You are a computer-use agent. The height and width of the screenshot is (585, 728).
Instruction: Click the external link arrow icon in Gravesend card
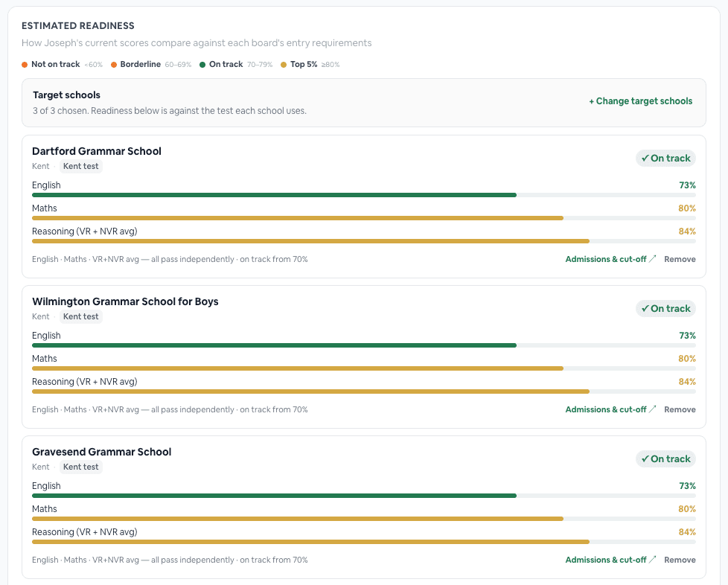coord(652,560)
